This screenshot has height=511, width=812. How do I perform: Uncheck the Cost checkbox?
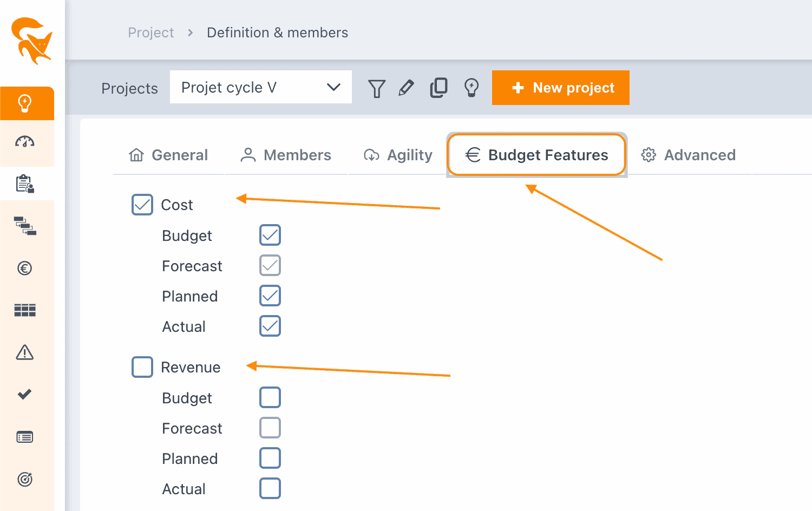[x=142, y=205]
